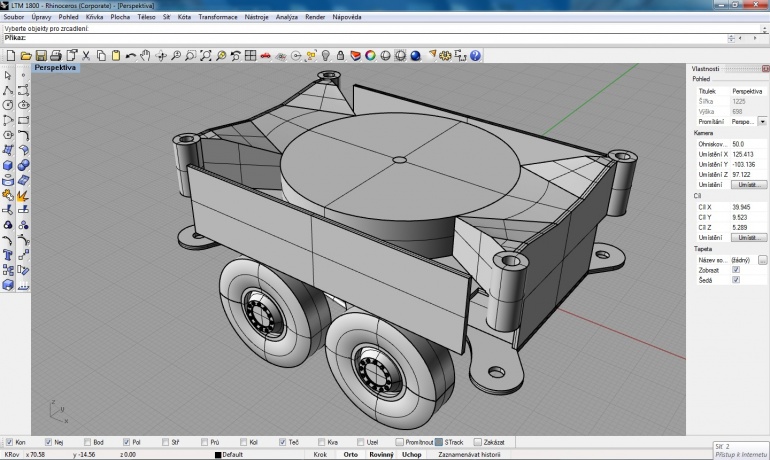Click the Umístit button under Kamera
This screenshot has height=460, width=770.
click(749, 185)
